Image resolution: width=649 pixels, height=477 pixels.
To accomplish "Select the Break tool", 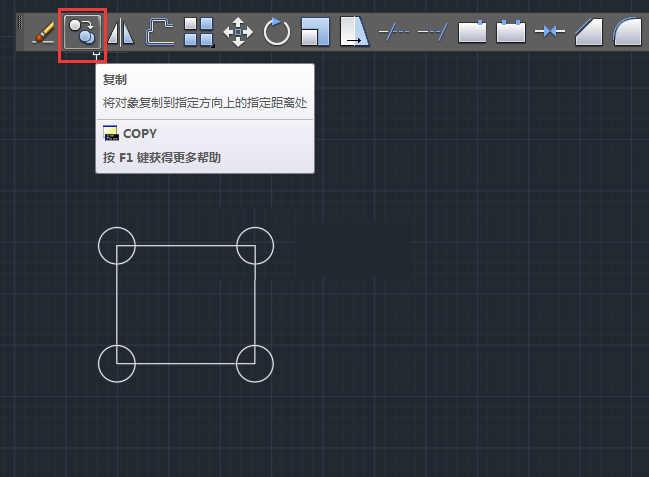I will click(x=511, y=31).
